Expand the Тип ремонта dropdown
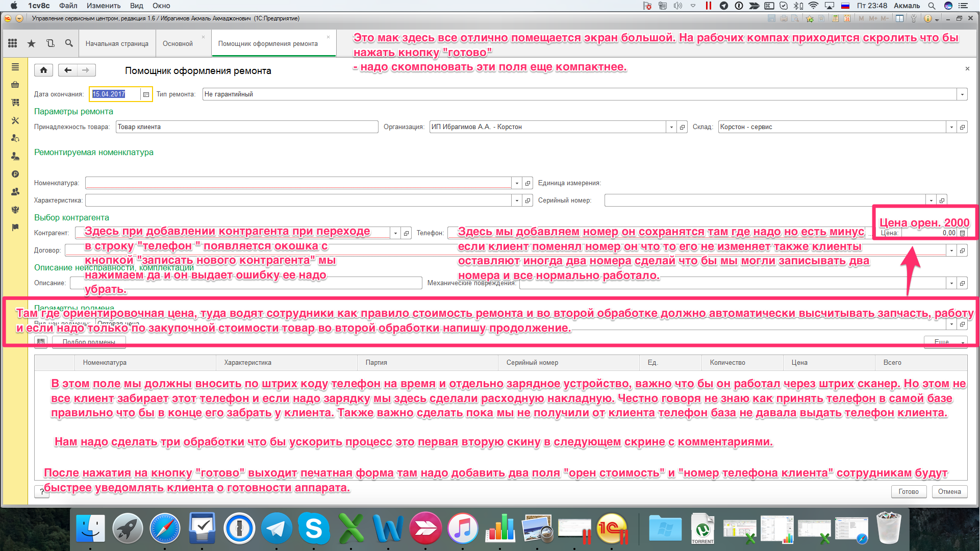Screen dimensions: 980x551 (962, 94)
